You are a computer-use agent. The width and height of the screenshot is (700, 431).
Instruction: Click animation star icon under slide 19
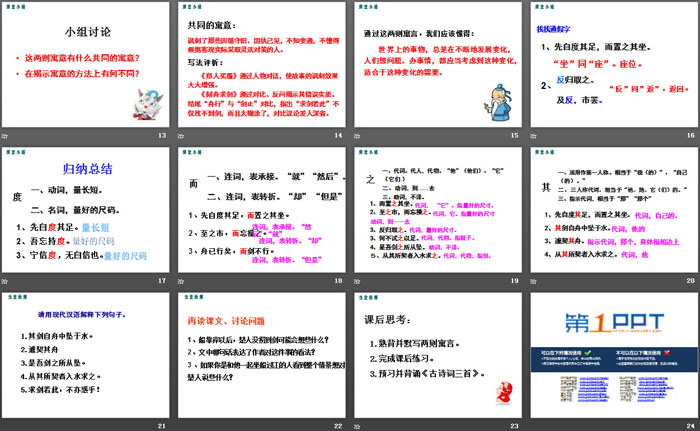coord(357,281)
